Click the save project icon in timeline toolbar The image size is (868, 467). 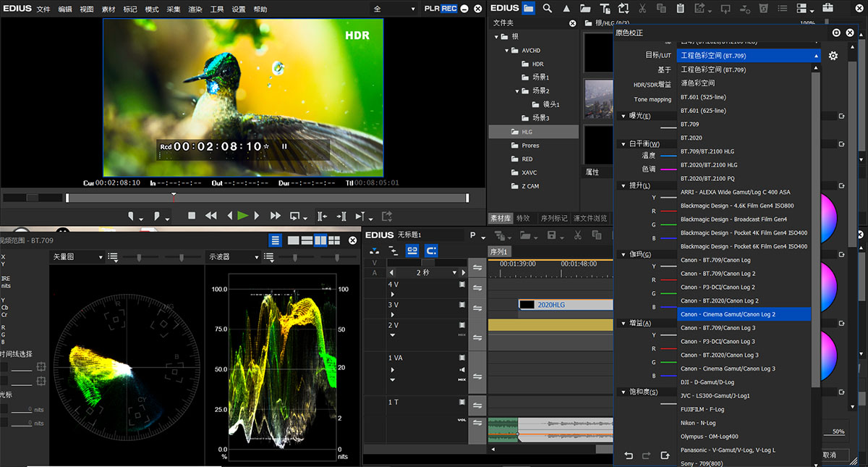[552, 235]
